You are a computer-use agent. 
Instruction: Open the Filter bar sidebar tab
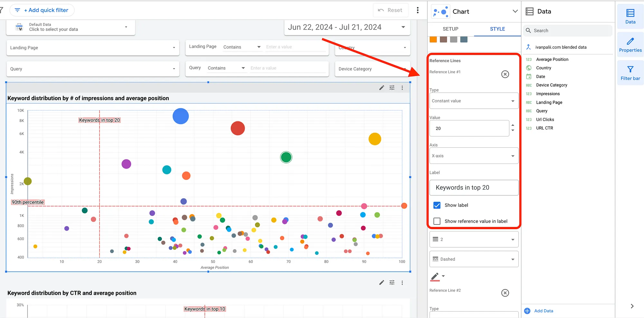point(630,73)
